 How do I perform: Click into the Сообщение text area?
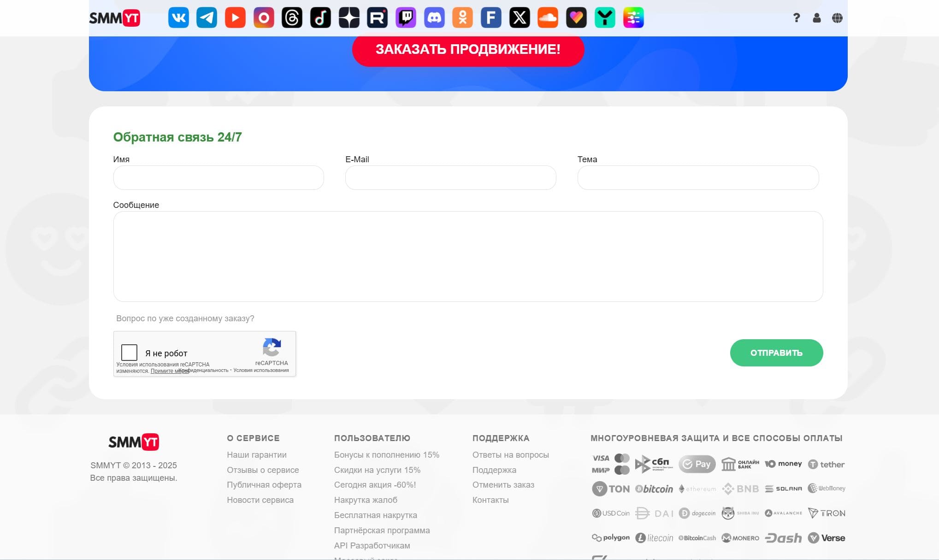[468, 256]
